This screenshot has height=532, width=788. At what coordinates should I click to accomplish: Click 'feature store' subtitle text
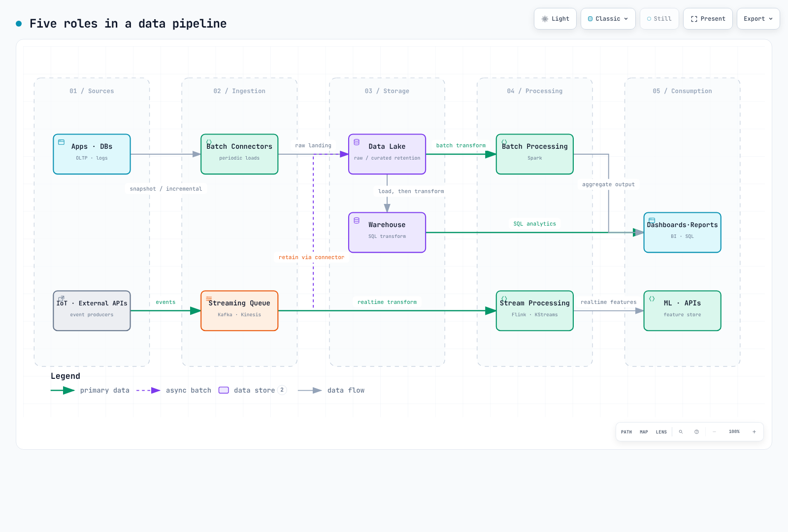(x=683, y=315)
